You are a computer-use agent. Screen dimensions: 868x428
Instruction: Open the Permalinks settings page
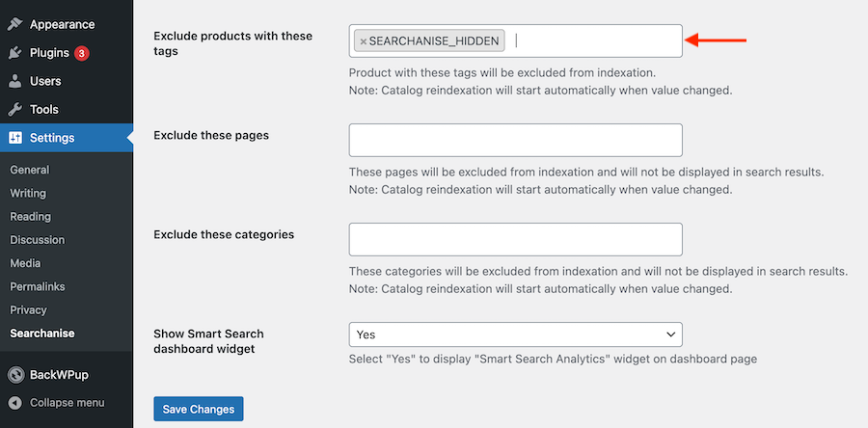[38, 286]
